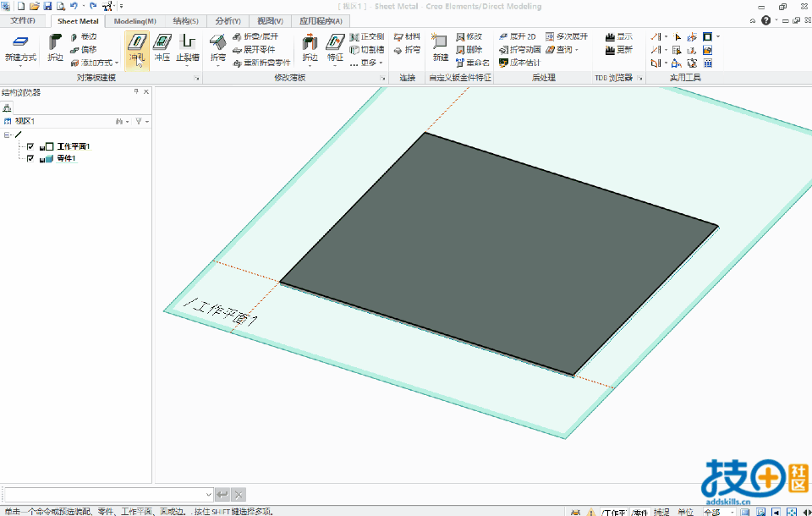This screenshot has height=516, width=812.
Task: Click the Save icon in quick access toolbar
Action: tap(47, 6)
